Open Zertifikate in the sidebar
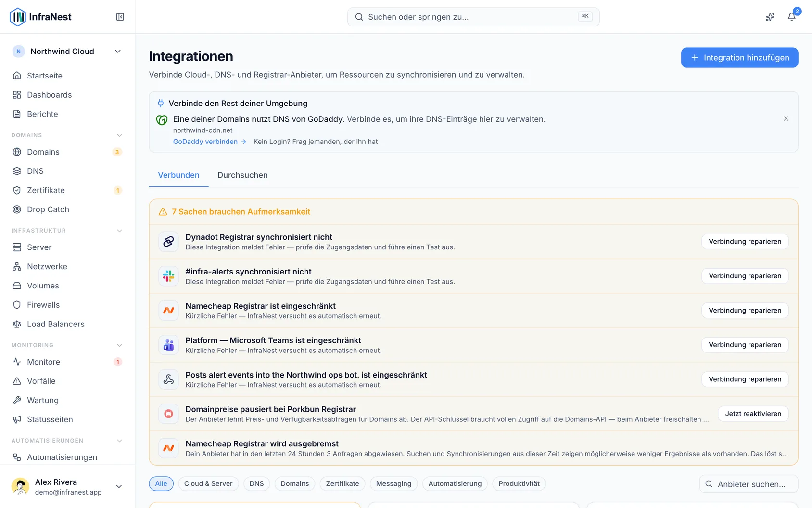Screen dimensions: 812x508 click(67, 190)
